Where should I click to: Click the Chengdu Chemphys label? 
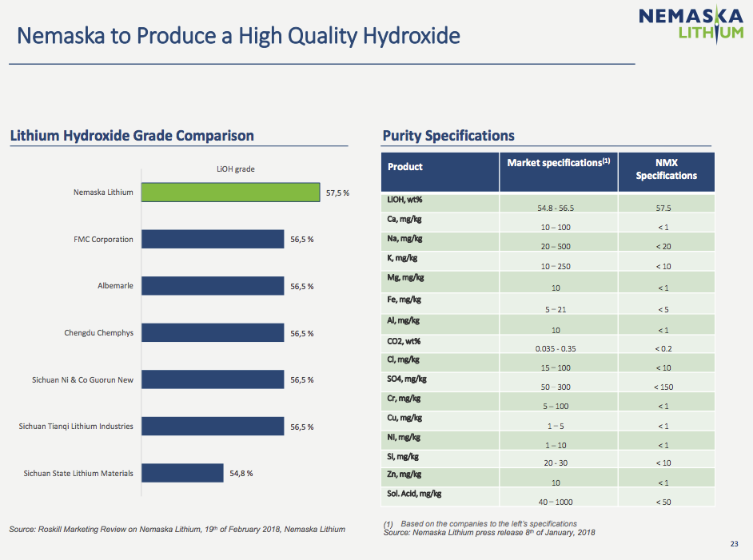coord(99,333)
